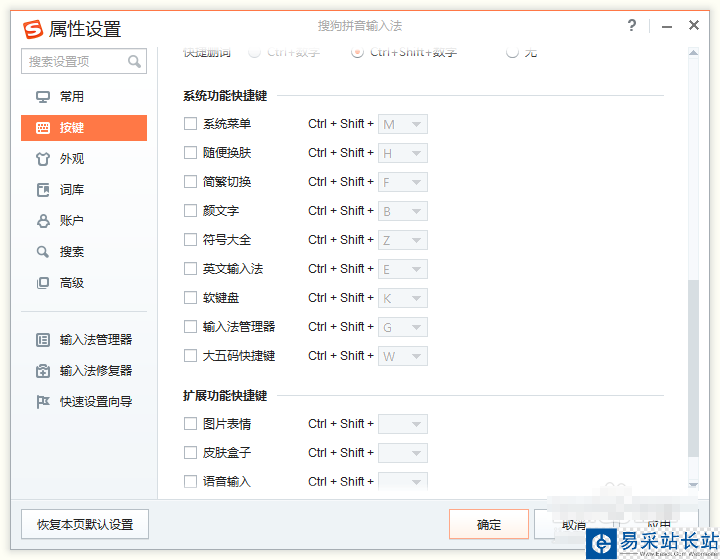The width and height of the screenshot is (720, 560).
Task: Select the 无 radio option for 快捷删词
Action: pos(512,52)
